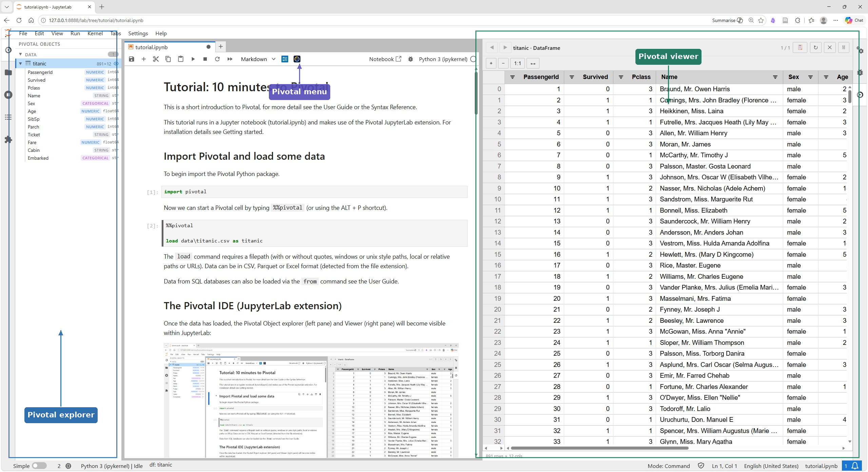Copy the selected cell

(168, 59)
